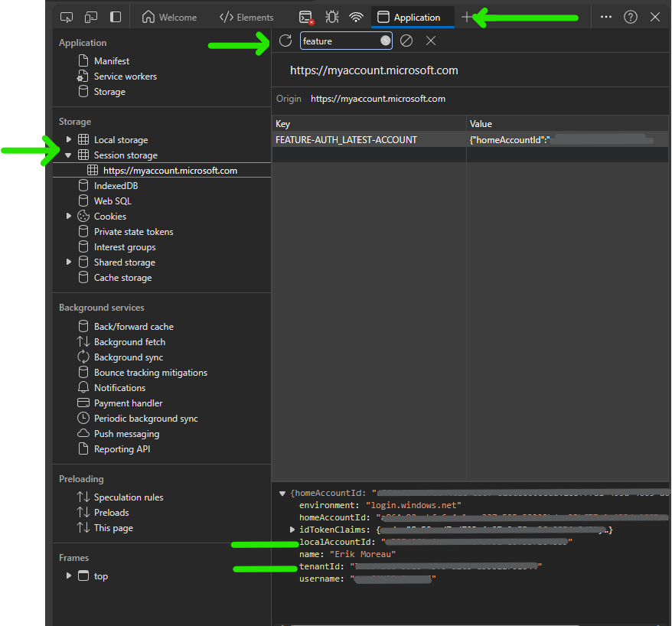Open the Network wifi icon
Viewport: 672px width, 626px height.
click(x=356, y=17)
